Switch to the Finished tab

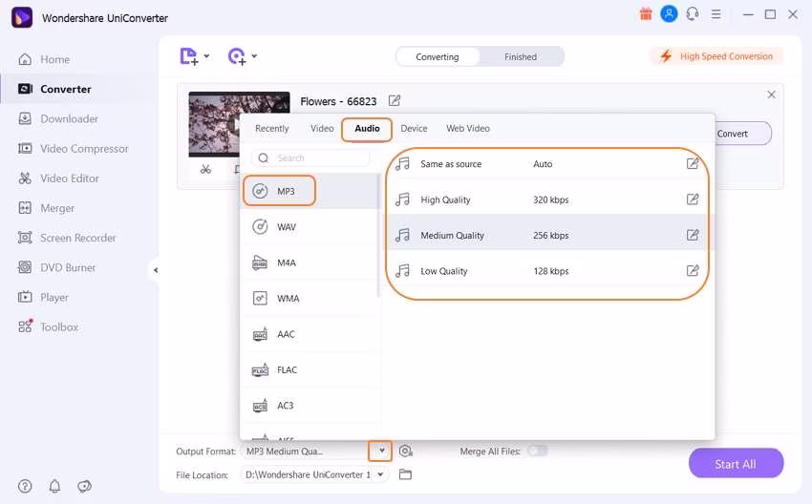coord(521,57)
